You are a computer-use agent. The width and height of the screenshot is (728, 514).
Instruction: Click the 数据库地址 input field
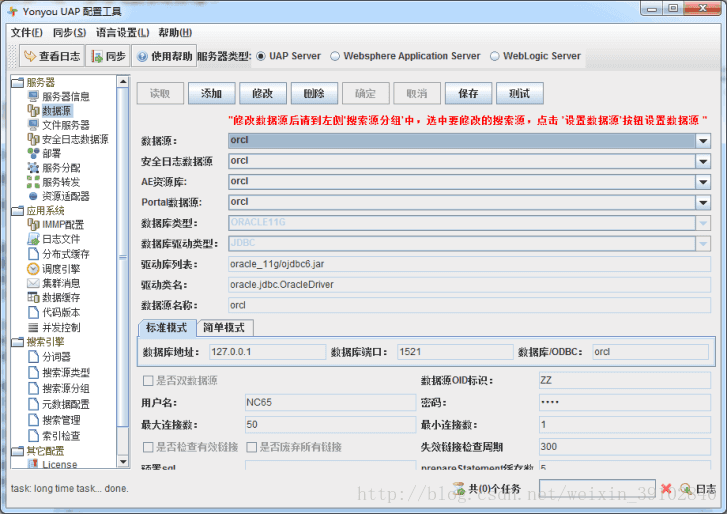pyautogui.click(x=267, y=352)
